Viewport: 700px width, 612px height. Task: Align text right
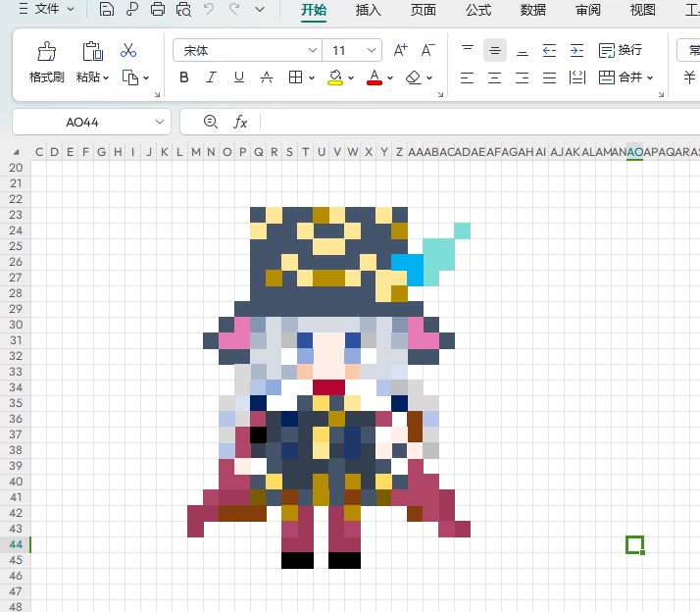pyautogui.click(x=523, y=77)
